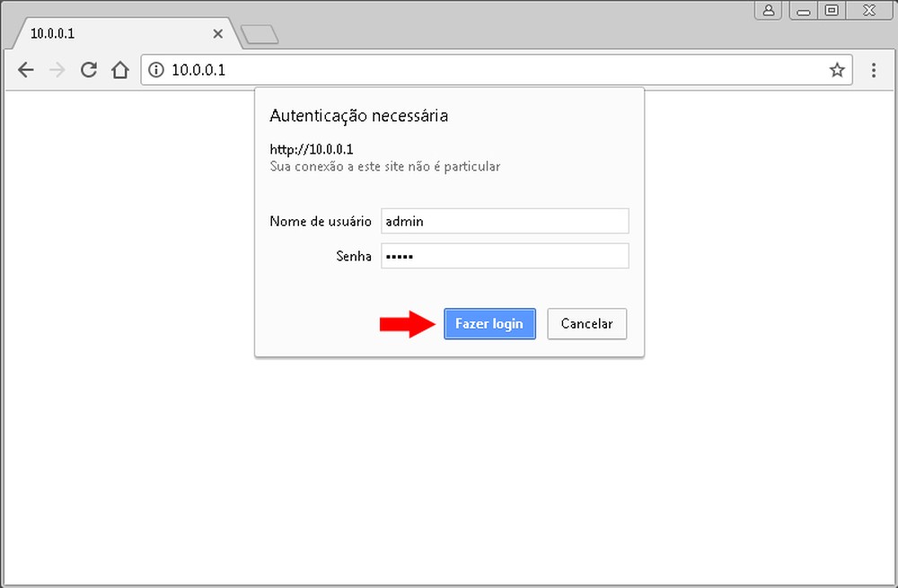Select the 10.0.0.1 tab
898x588 pixels.
pos(123,33)
